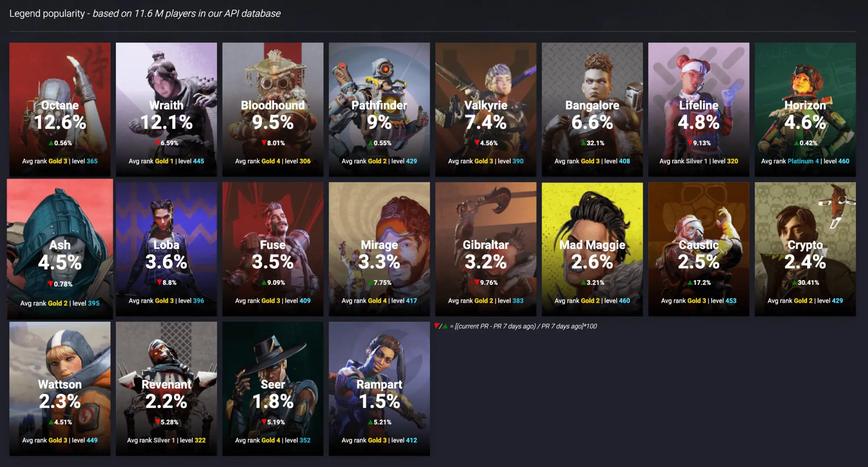Open the Gibraltar legend card

click(486, 249)
